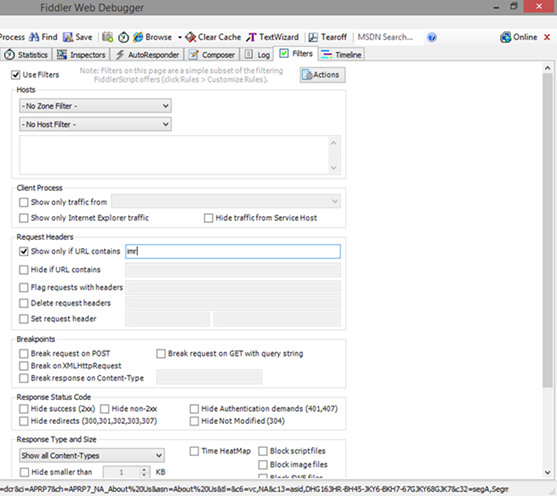Toggle Hide success (2xx) checkbox

[x=23, y=409]
